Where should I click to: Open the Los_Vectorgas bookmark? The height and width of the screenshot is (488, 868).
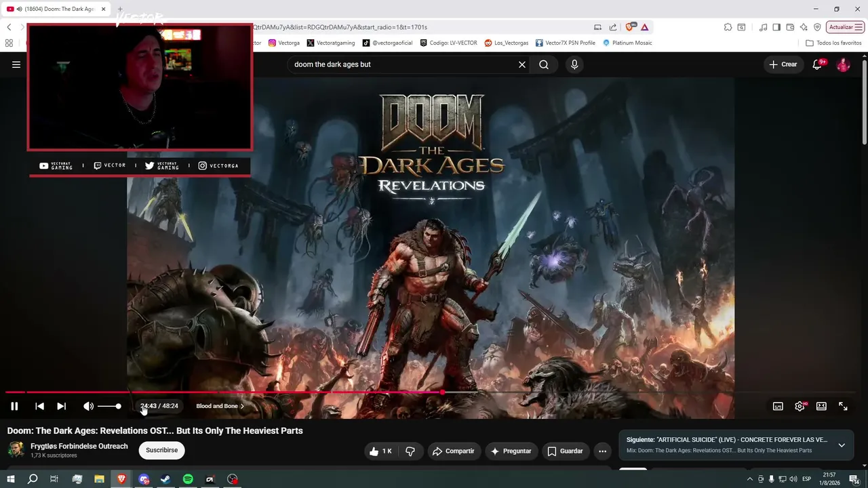tap(507, 43)
